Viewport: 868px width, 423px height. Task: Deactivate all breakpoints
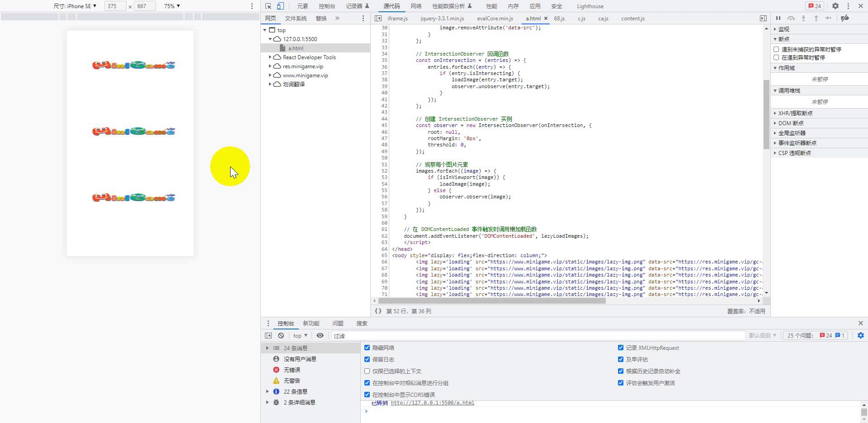point(844,18)
